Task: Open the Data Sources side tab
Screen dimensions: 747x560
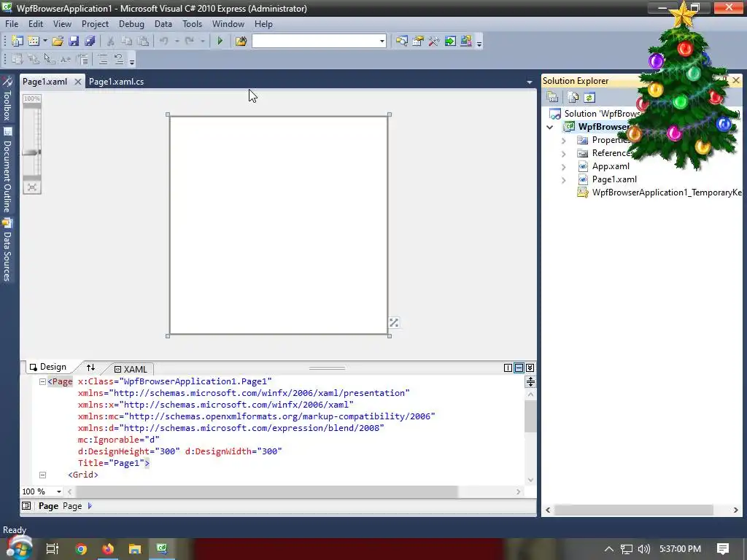Action: click(x=7, y=249)
